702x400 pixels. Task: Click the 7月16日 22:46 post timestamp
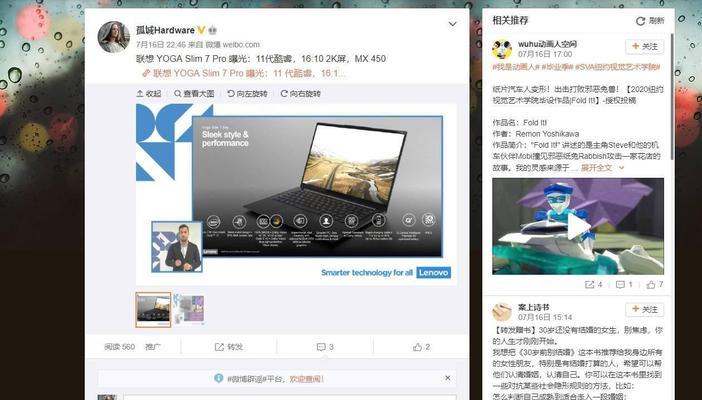tap(161, 44)
